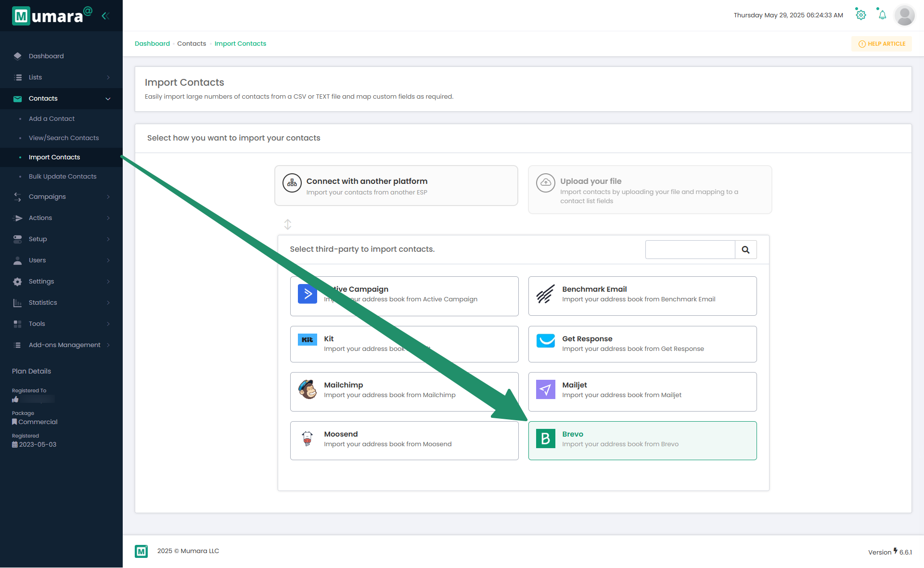Click the Get Response logo icon
The width and height of the screenshot is (924, 568).
pos(546,341)
